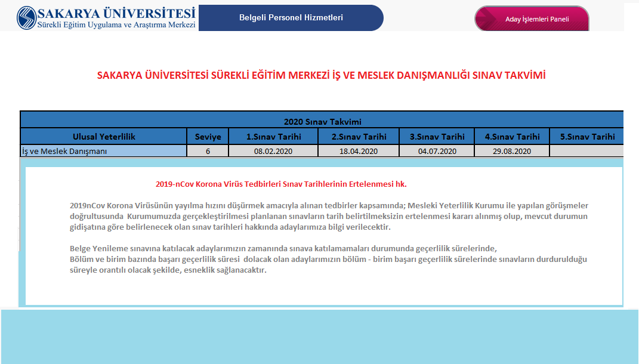
Task: Click the red 2019-nCov postponement notice heading
Action: [281, 184]
